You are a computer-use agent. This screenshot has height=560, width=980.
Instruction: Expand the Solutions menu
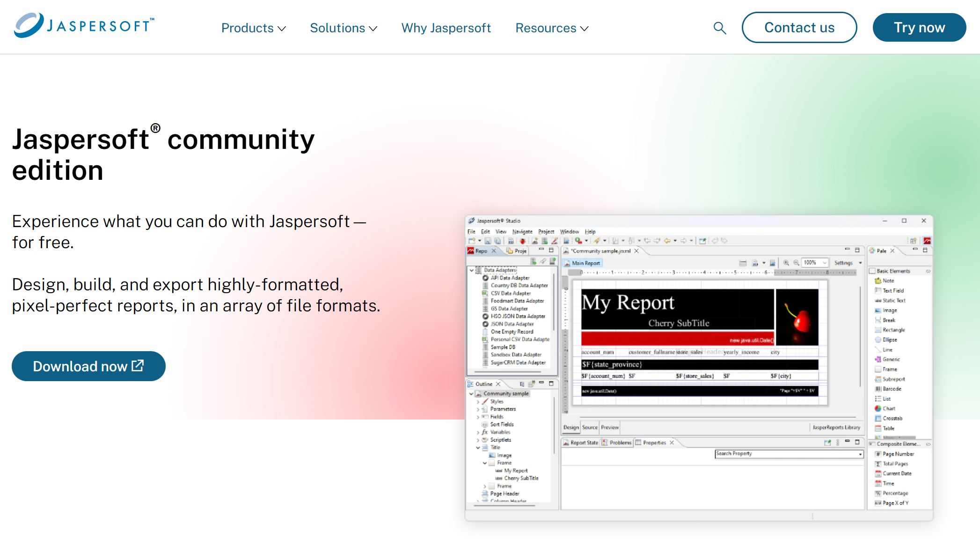click(343, 28)
